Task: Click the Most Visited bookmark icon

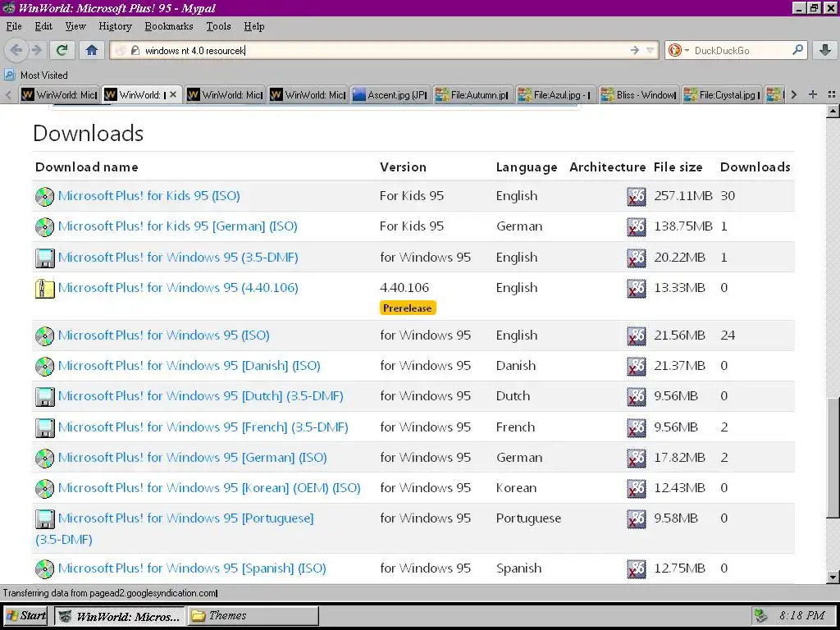Action: coord(10,75)
